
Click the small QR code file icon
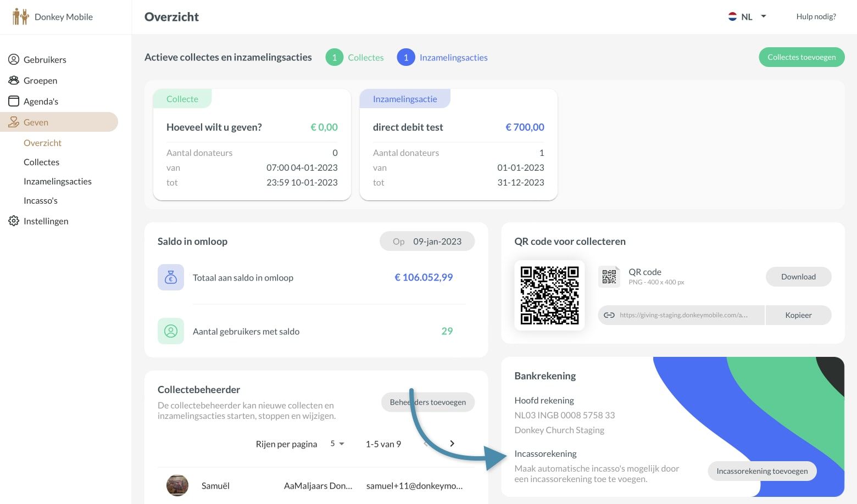click(x=609, y=277)
